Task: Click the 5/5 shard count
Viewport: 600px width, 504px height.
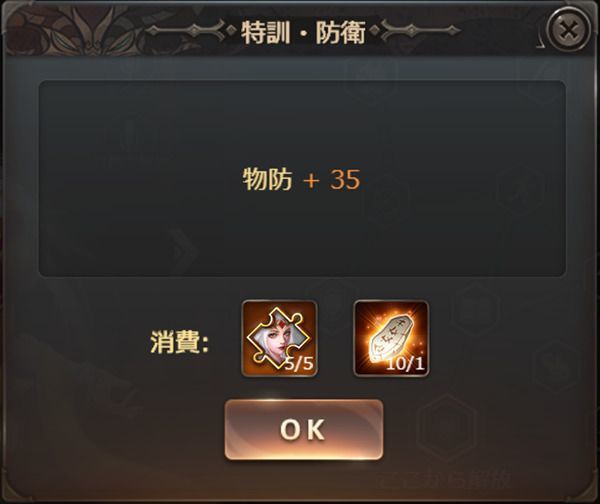Action: (299, 364)
